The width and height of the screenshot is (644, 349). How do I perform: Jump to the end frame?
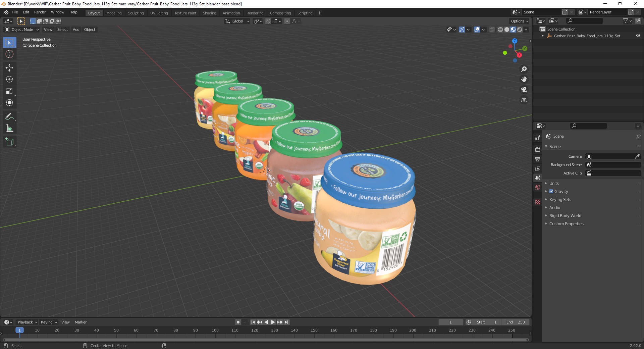286,322
